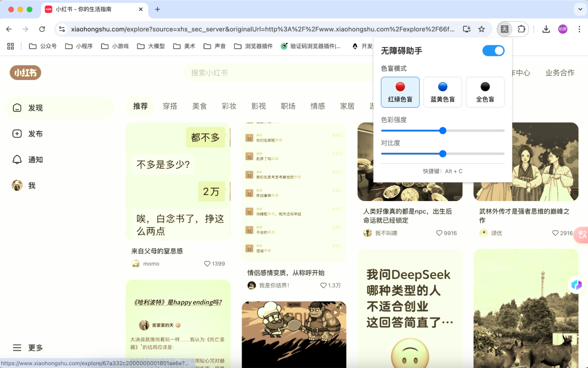
Task: Open a new browser tab
Action: (158, 9)
